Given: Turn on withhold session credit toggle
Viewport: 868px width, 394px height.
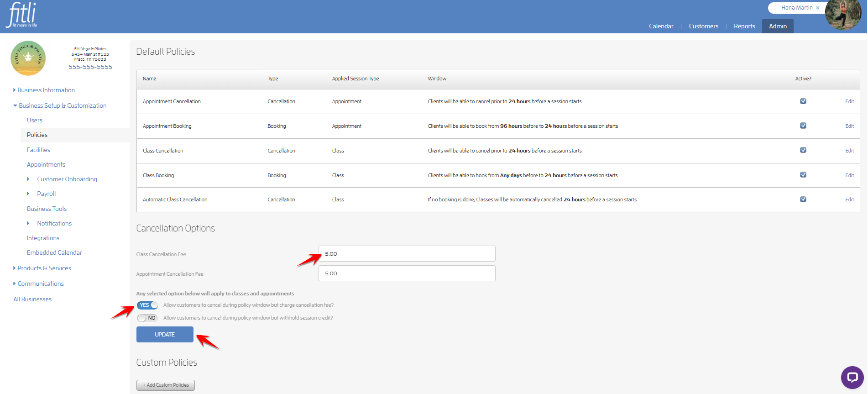Looking at the screenshot, I should 147,318.
